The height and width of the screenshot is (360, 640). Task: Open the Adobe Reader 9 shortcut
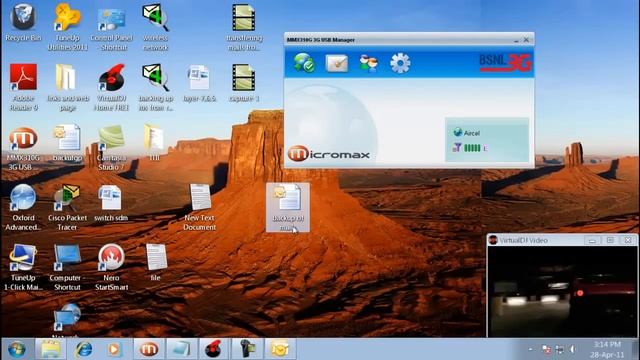pyautogui.click(x=23, y=87)
